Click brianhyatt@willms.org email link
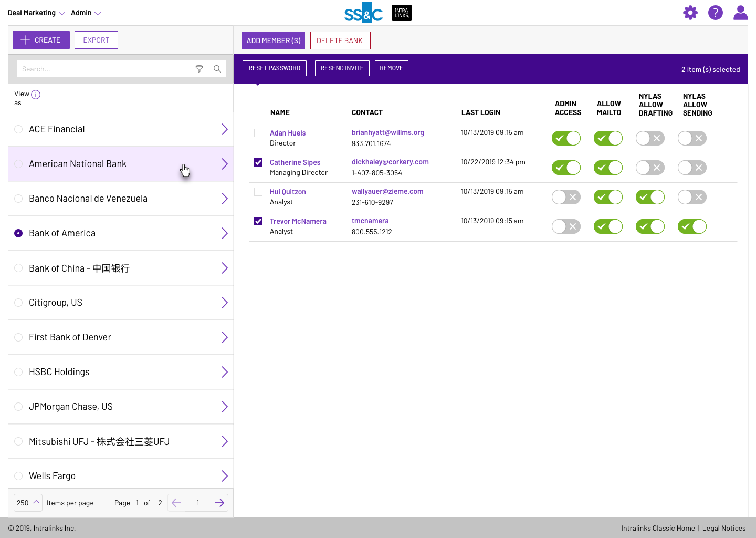756x538 pixels. 388,132
